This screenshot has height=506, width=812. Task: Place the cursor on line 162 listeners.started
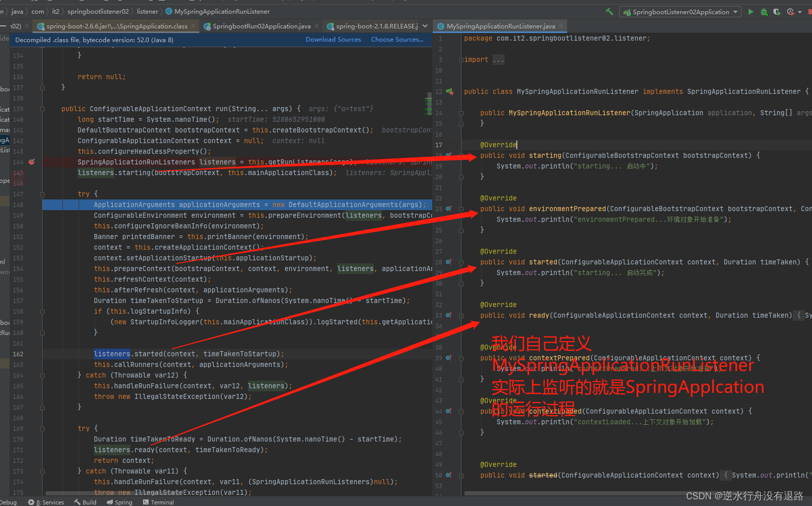click(x=188, y=354)
